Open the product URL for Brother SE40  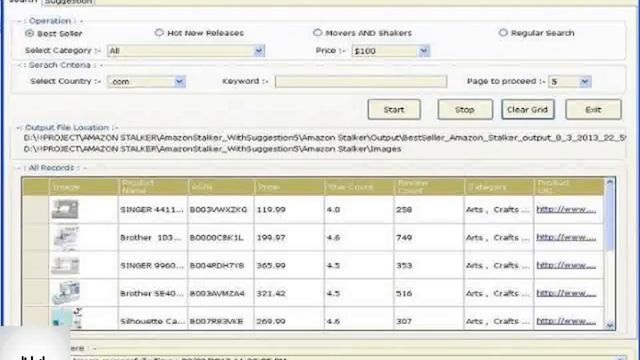point(566,293)
